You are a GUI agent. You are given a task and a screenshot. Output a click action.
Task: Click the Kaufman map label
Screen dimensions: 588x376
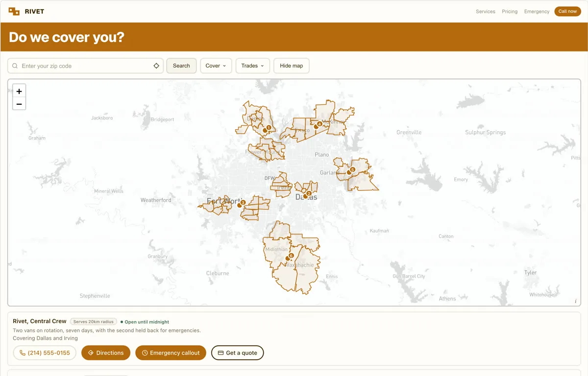379,231
